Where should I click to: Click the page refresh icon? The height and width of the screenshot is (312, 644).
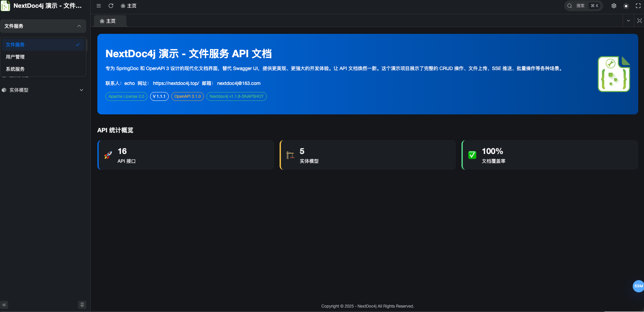tap(111, 6)
